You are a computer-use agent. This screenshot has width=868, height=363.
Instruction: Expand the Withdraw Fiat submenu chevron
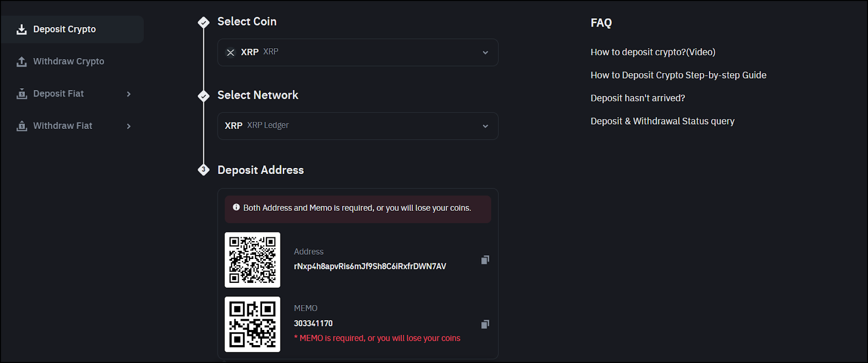pyautogui.click(x=129, y=126)
